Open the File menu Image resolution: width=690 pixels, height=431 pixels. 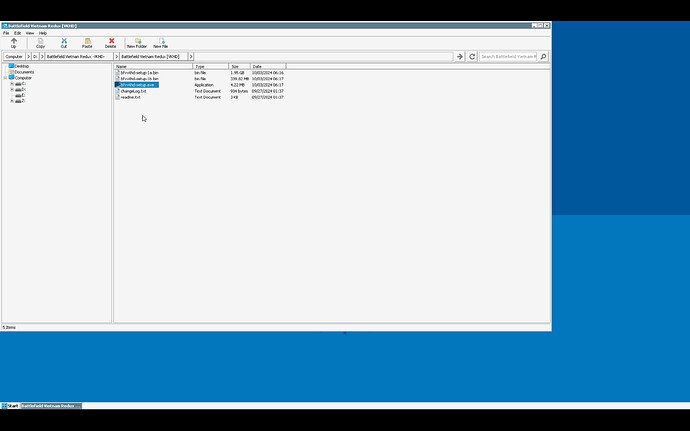pyautogui.click(x=6, y=33)
